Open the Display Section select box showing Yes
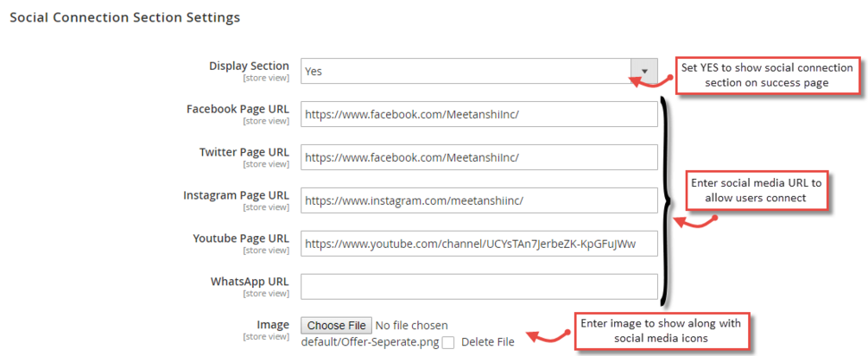 click(466, 71)
